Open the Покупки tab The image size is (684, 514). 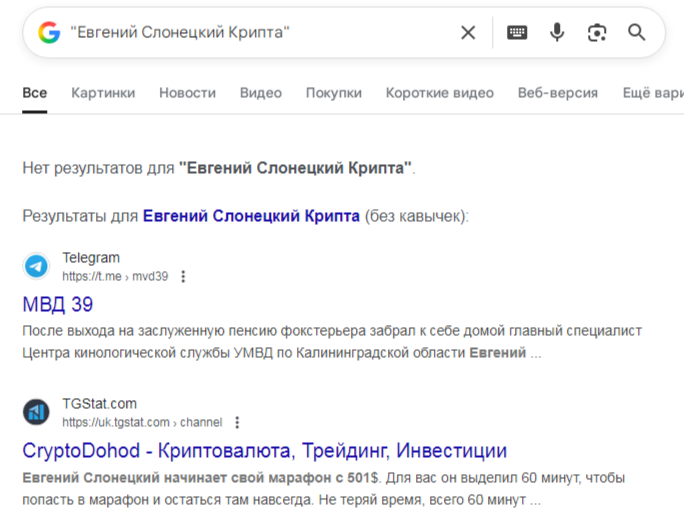[334, 93]
